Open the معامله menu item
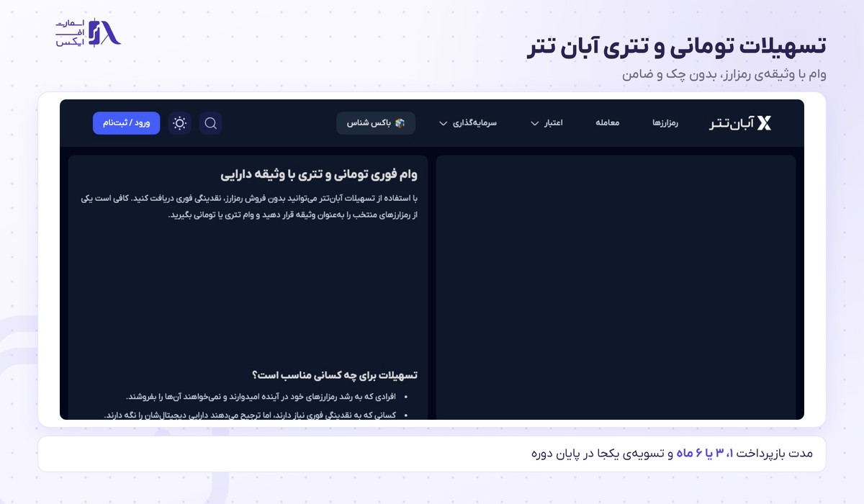This screenshot has width=864, height=504. pos(608,123)
